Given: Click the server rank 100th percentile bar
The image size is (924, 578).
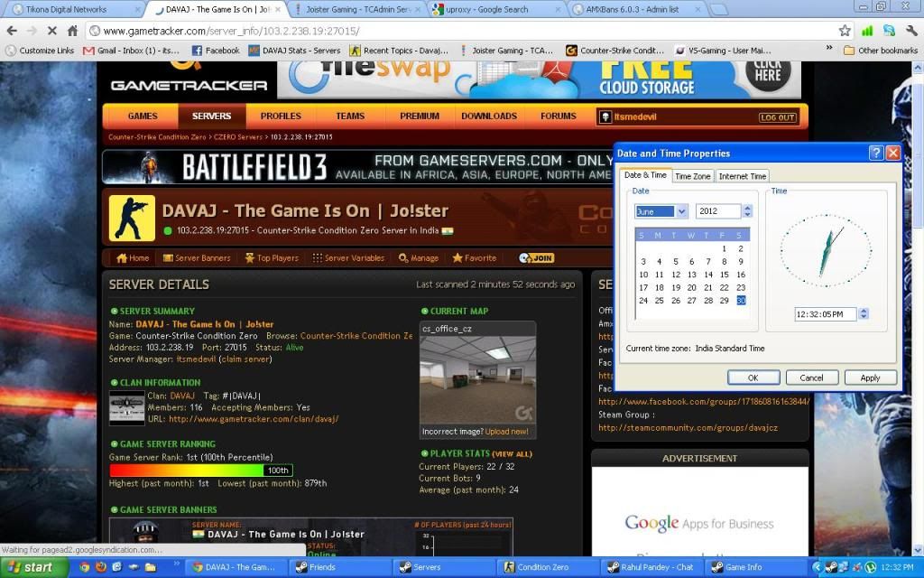Looking at the screenshot, I should click(201, 470).
